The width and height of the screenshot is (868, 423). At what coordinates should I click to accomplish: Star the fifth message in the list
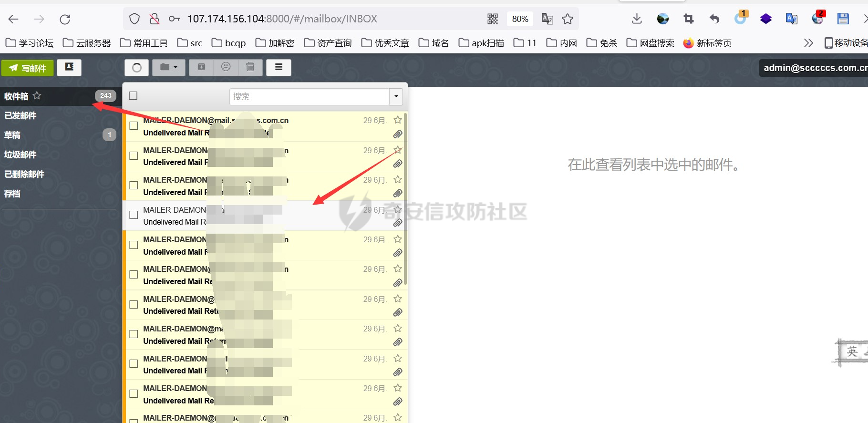pos(398,239)
